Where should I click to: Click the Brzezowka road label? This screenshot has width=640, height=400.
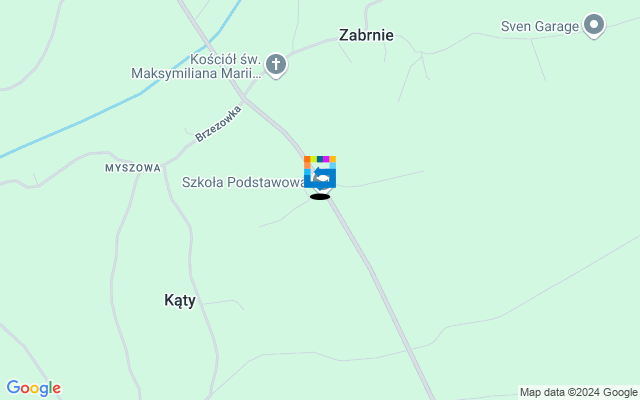point(218,124)
